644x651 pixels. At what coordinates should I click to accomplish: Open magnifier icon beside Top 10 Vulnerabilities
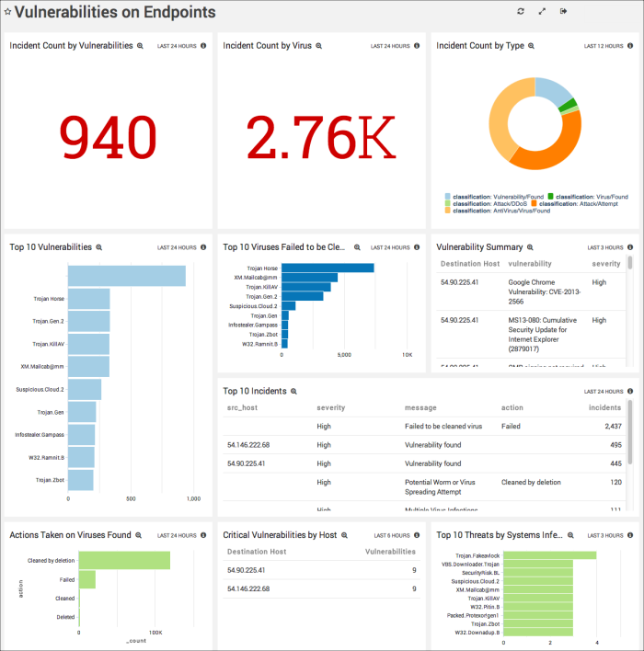pos(99,247)
